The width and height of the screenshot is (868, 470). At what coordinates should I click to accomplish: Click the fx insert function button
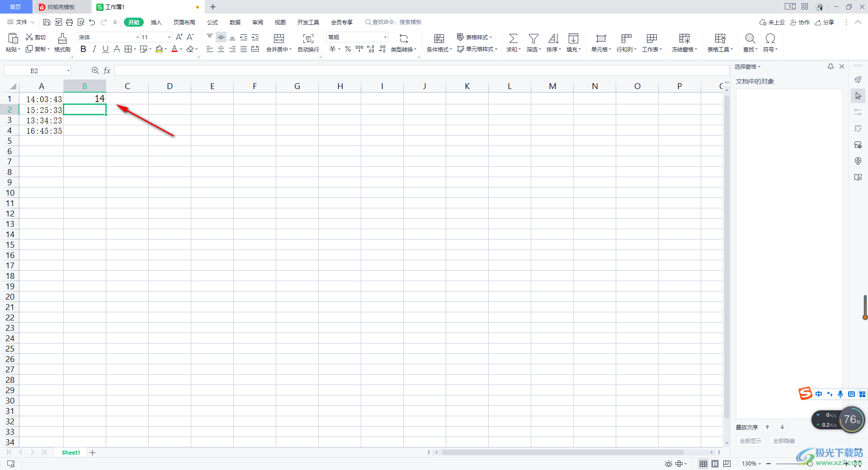click(x=107, y=70)
